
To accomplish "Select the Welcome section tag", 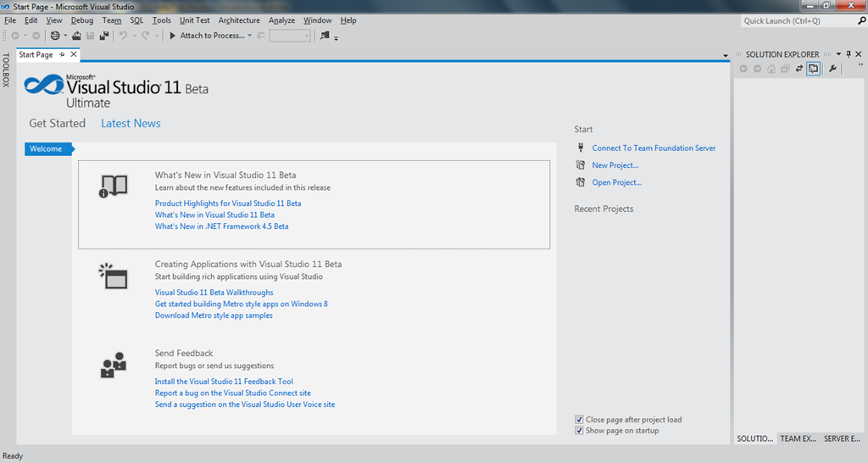I will pos(49,149).
